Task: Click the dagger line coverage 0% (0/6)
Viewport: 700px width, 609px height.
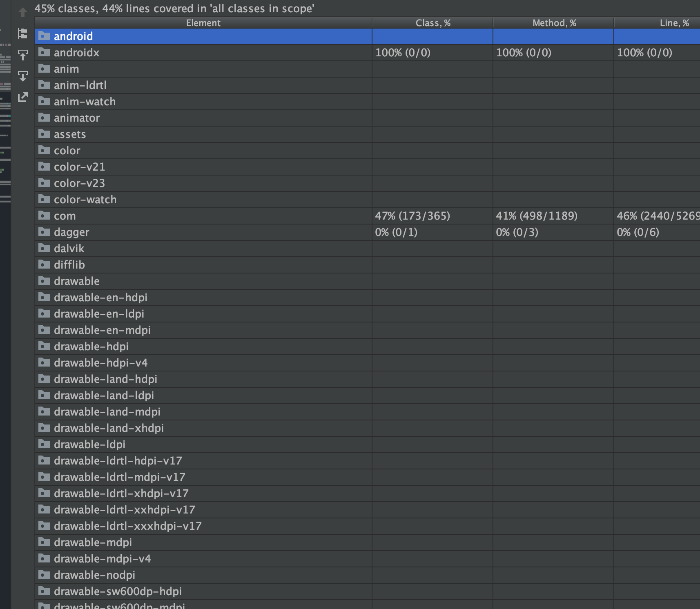Action: point(638,232)
